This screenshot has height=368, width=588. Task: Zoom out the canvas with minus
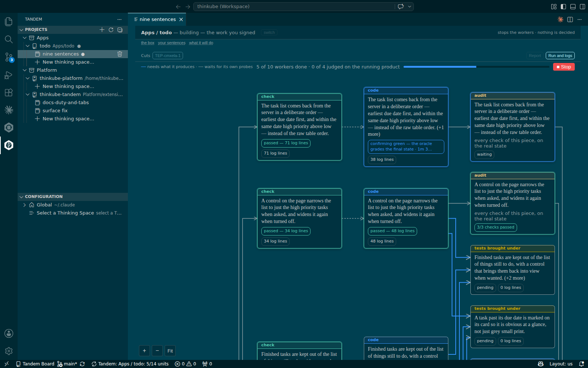click(157, 351)
